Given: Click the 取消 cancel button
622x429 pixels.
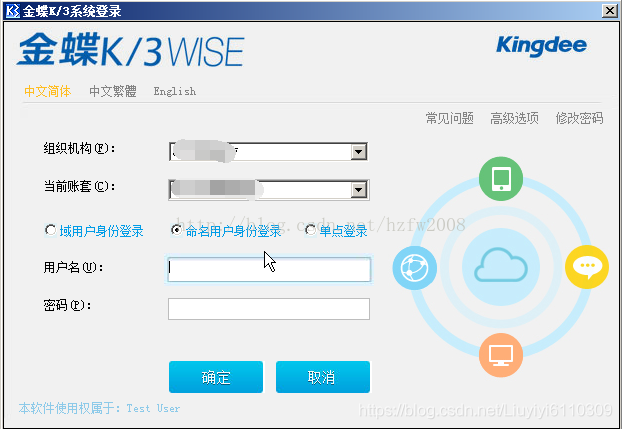Looking at the screenshot, I should coord(323,377).
